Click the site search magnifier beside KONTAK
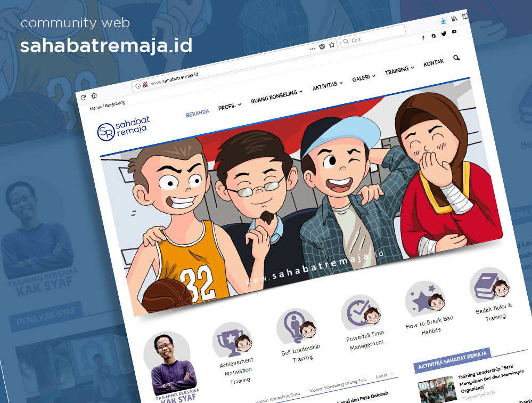The height and width of the screenshot is (403, 532). tap(457, 58)
